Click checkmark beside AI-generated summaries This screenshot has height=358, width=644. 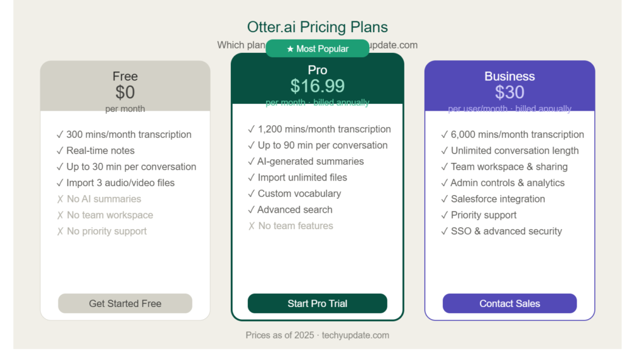(x=252, y=162)
